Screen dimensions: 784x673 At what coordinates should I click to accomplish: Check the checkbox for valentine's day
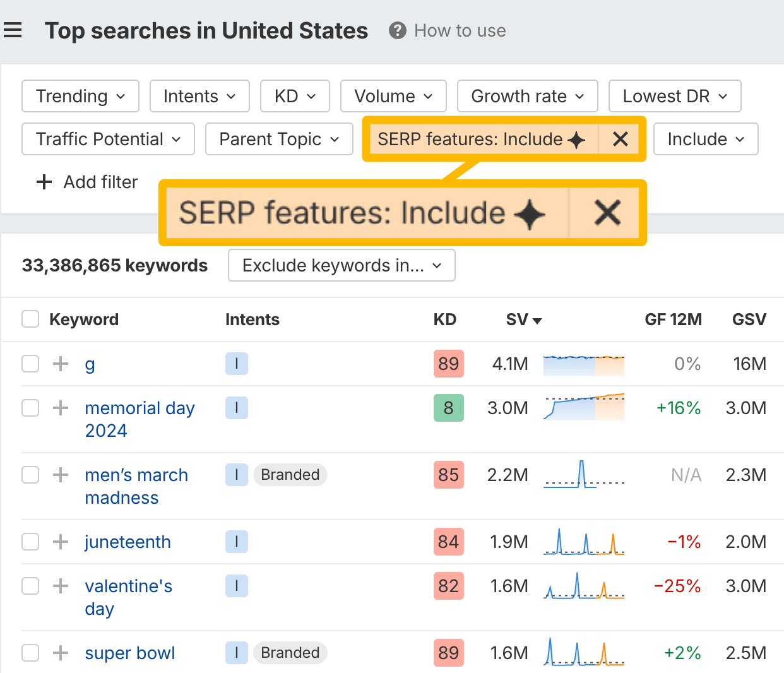30,586
